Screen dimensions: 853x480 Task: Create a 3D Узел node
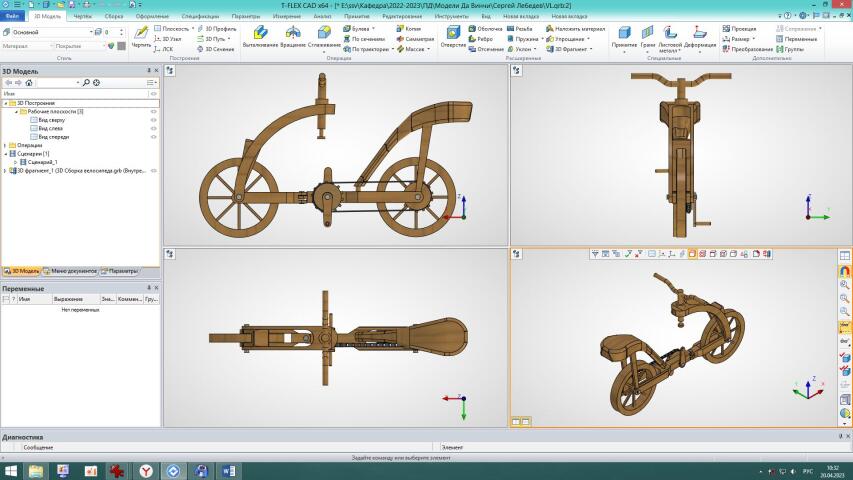click(168, 39)
